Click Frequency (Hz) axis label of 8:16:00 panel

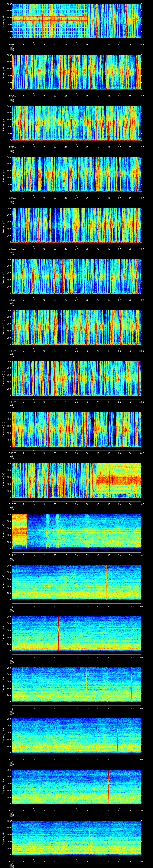3,787
